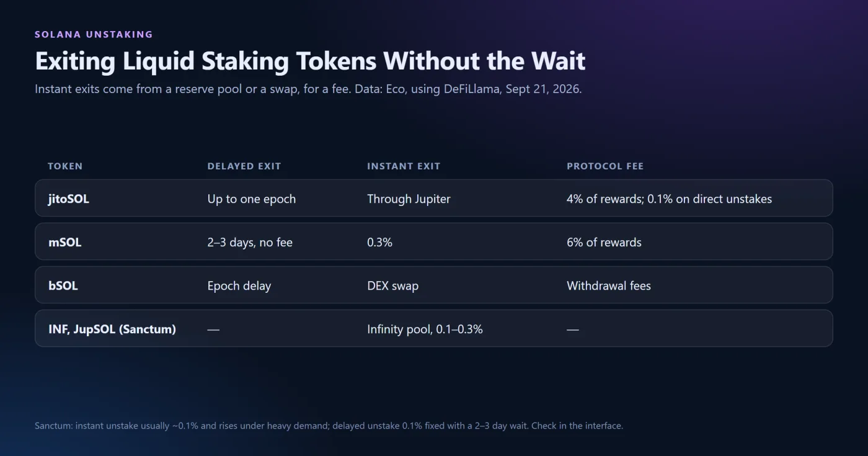868x456 pixels.
Task: Select the mSOL token name
Action: 65,243
